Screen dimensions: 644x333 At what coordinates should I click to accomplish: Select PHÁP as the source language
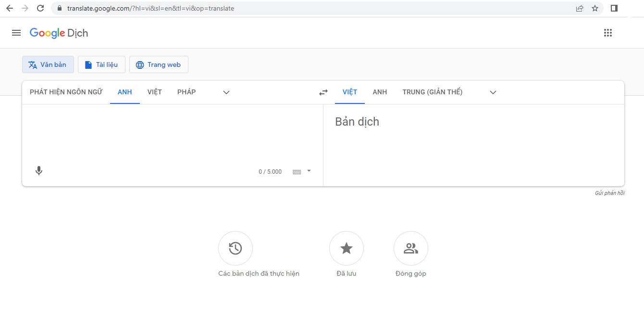(186, 92)
